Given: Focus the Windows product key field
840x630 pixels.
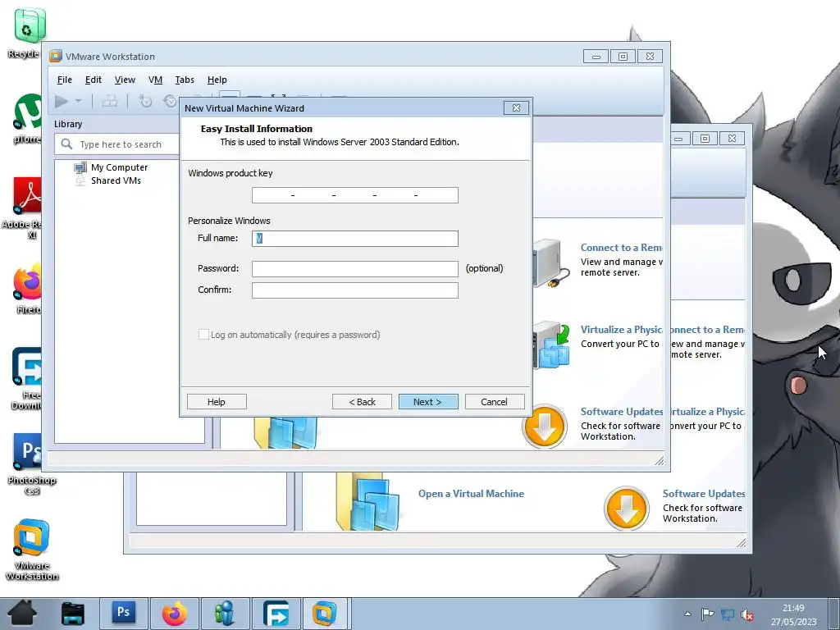Looking at the screenshot, I should coord(354,195).
